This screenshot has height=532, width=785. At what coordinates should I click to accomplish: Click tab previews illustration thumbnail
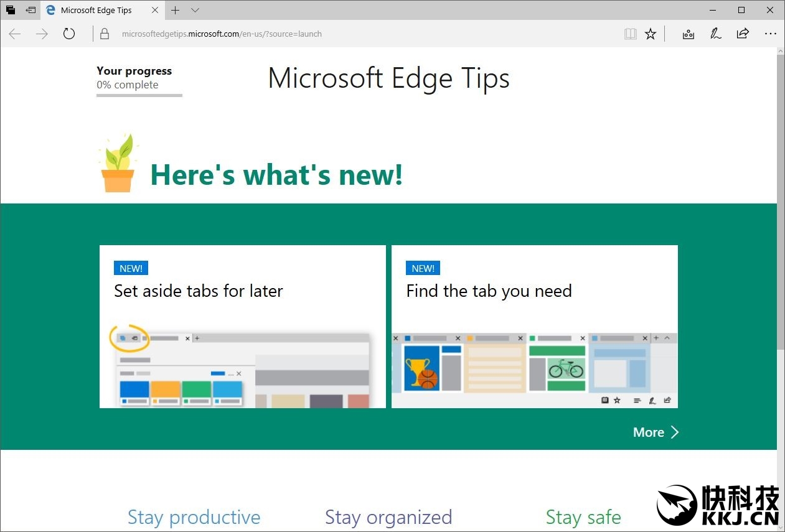click(535, 370)
